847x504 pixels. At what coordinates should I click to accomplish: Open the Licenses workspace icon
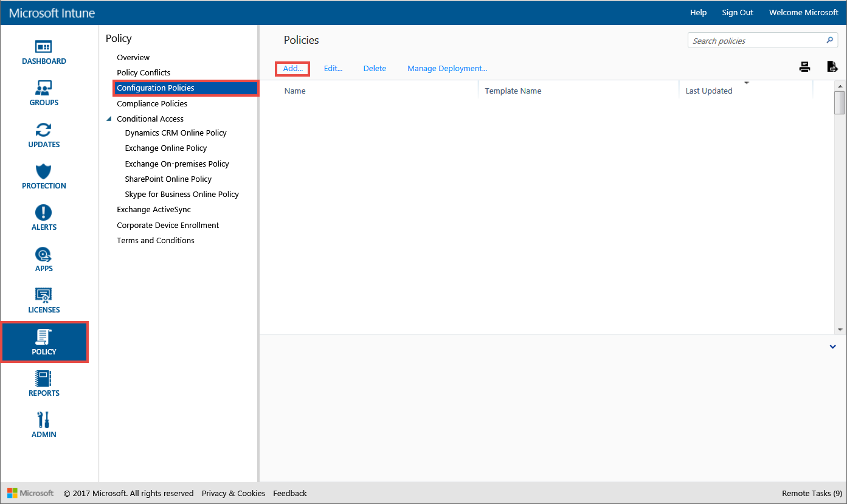(44, 295)
